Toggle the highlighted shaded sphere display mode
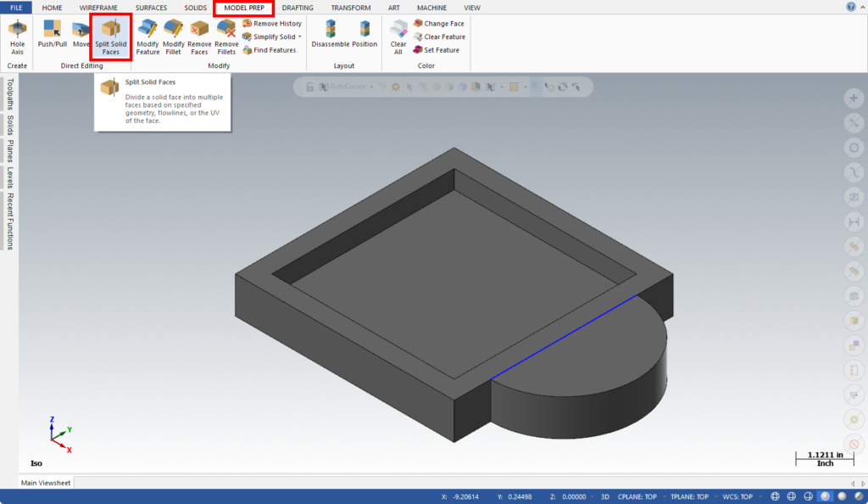 (x=826, y=497)
